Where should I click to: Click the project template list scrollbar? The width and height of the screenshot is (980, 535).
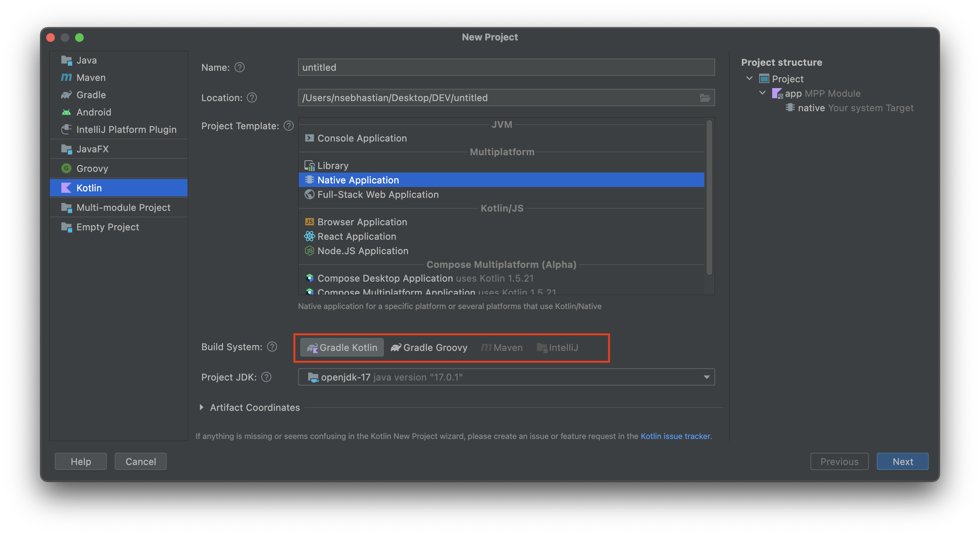[x=709, y=198]
